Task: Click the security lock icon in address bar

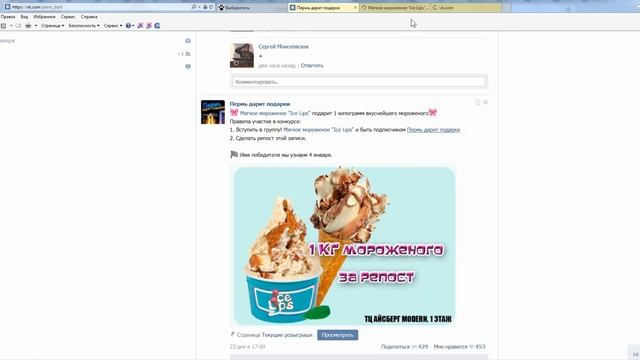Action: pyautogui.click(x=205, y=7)
